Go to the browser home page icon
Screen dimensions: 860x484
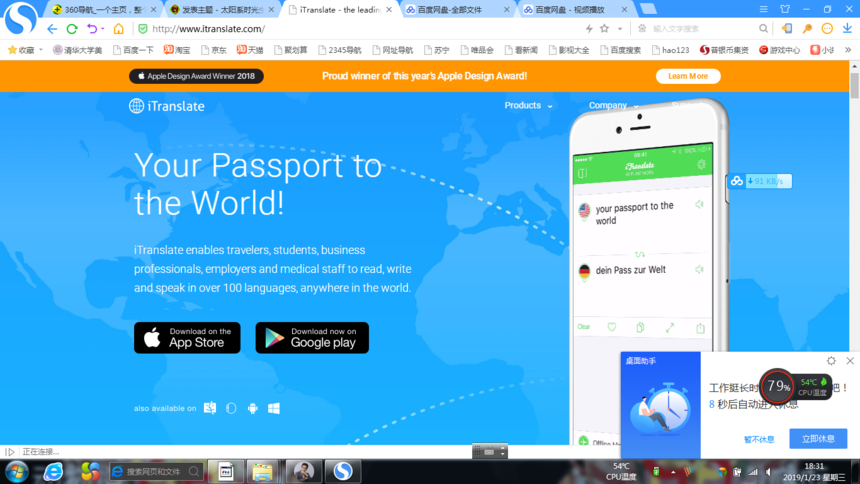click(118, 29)
